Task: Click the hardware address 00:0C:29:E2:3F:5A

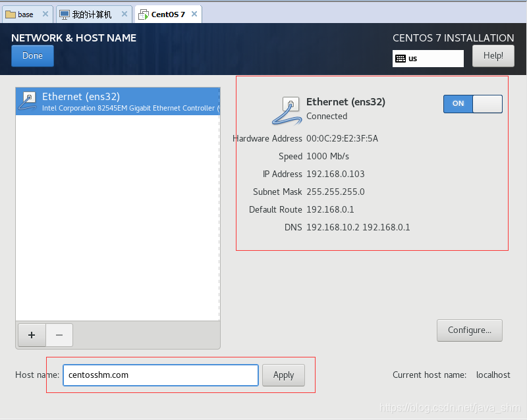Action: click(x=342, y=138)
